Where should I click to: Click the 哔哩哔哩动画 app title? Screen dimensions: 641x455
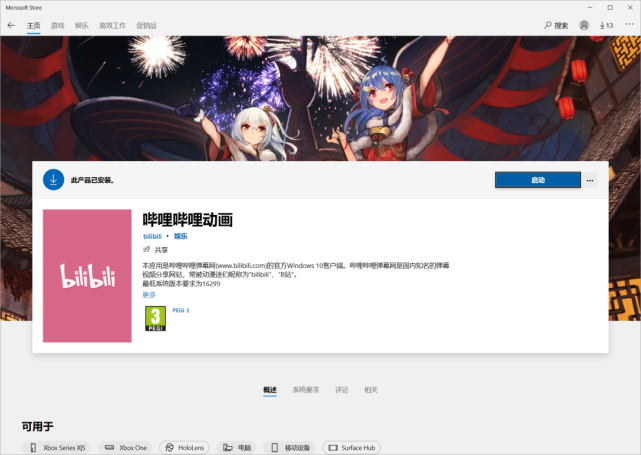(x=188, y=220)
